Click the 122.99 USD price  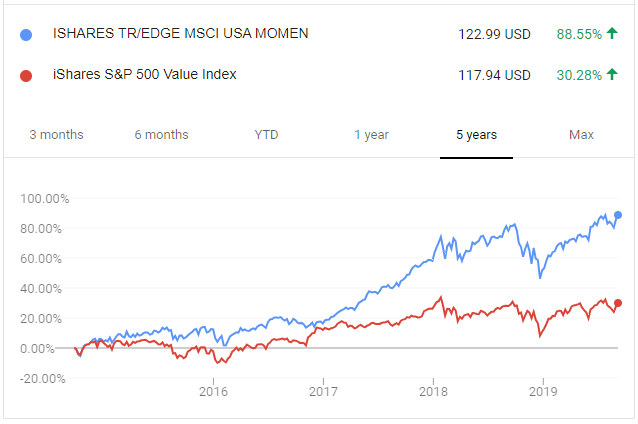tap(488, 34)
